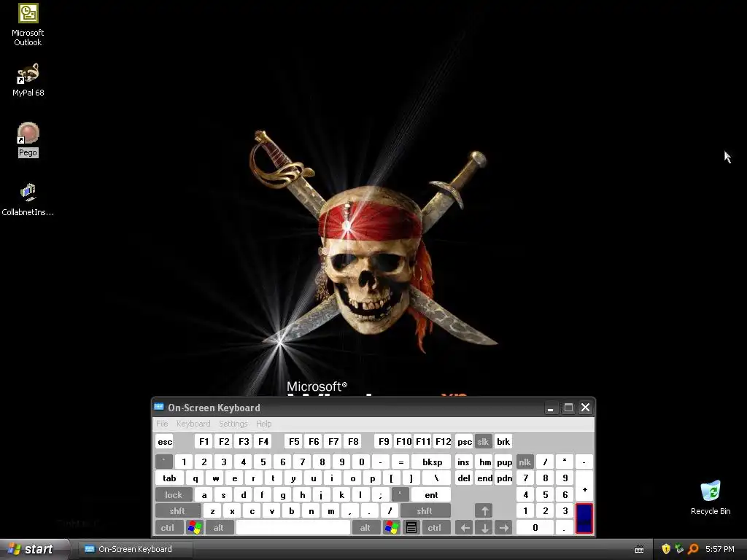The height and width of the screenshot is (560, 747).
Task: Click the letter q key
Action: [x=195, y=478]
